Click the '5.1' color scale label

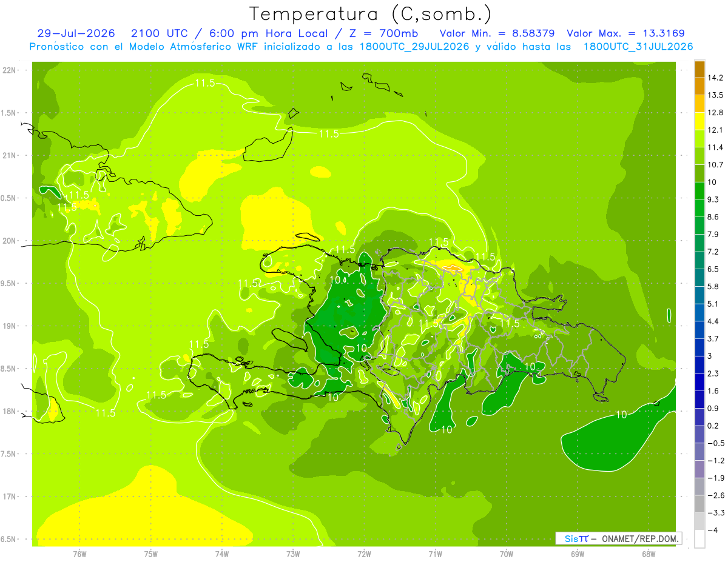coord(713,304)
